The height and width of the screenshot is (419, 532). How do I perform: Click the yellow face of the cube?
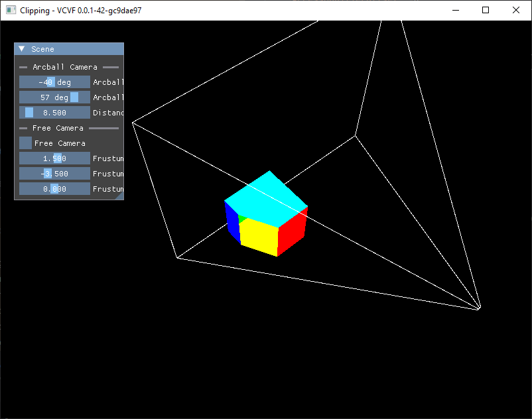pos(259,237)
